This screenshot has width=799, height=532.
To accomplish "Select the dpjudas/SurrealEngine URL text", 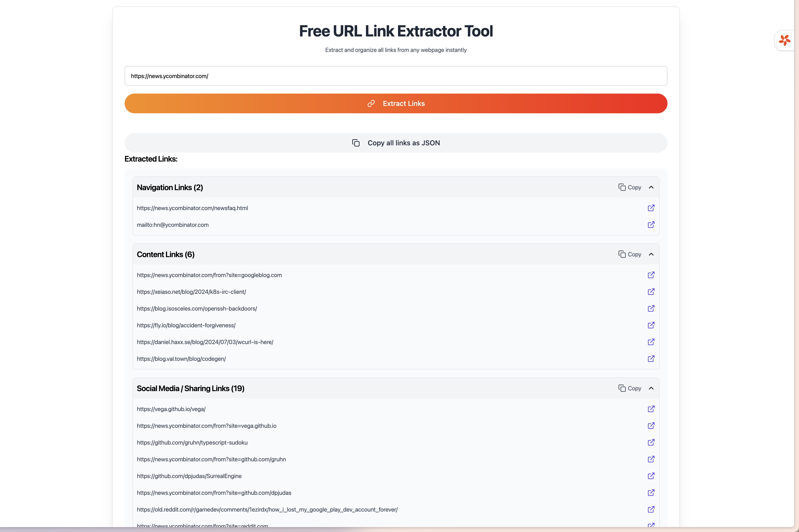I will [x=189, y=476].
